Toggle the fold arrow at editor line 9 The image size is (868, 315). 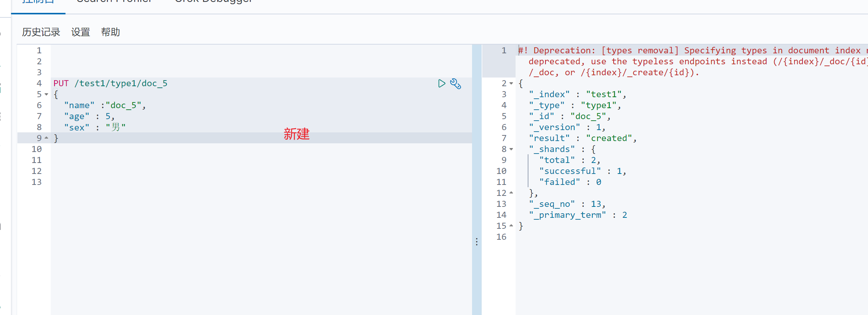(47, 138)
